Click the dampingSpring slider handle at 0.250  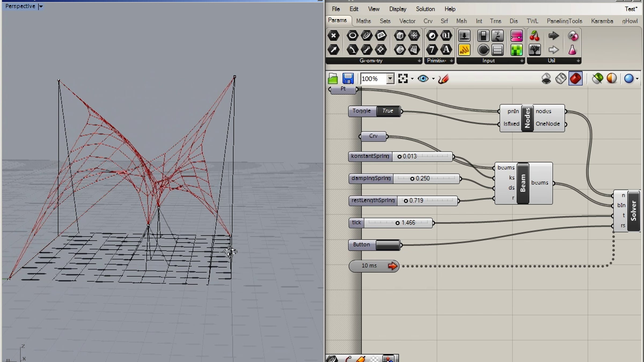coord(412,179)
